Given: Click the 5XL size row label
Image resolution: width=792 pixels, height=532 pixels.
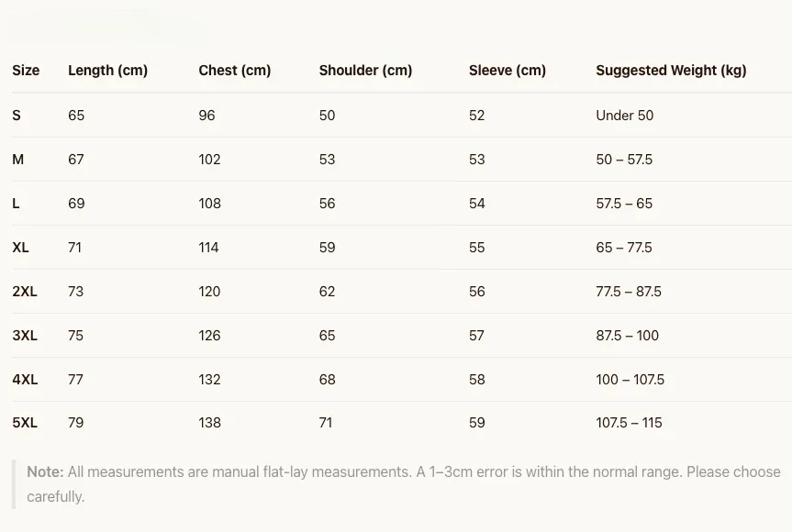Looking at the screenshot, I should [x=25, y=423].
